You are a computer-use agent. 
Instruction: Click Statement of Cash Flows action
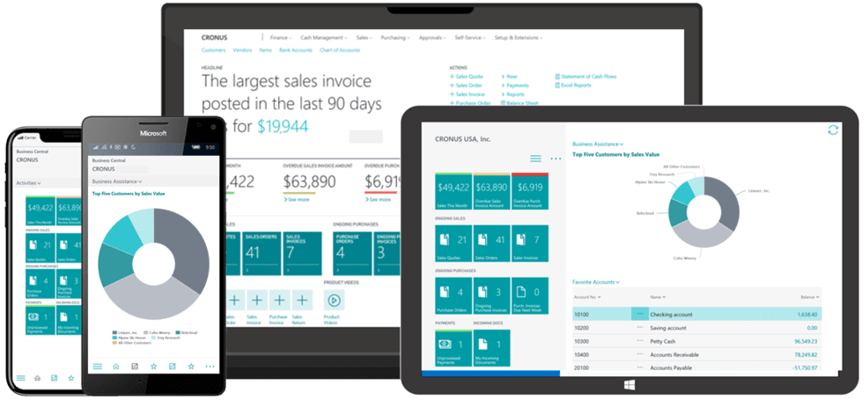point(585,77)
